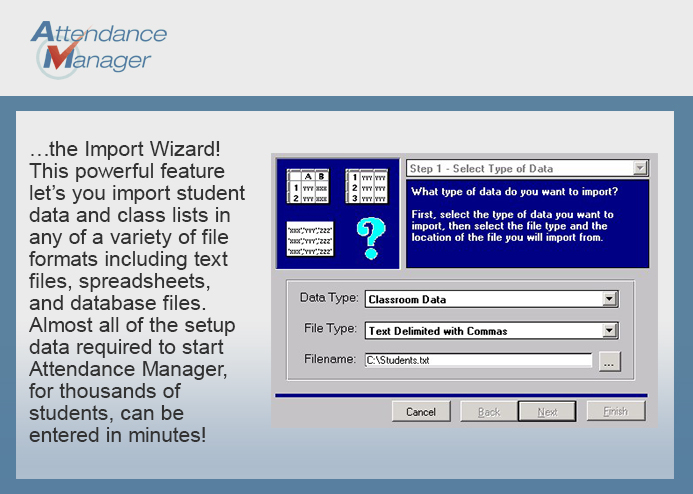
Task: Select the Text Delimited with Commas box
Action: [x=491, y=331]
